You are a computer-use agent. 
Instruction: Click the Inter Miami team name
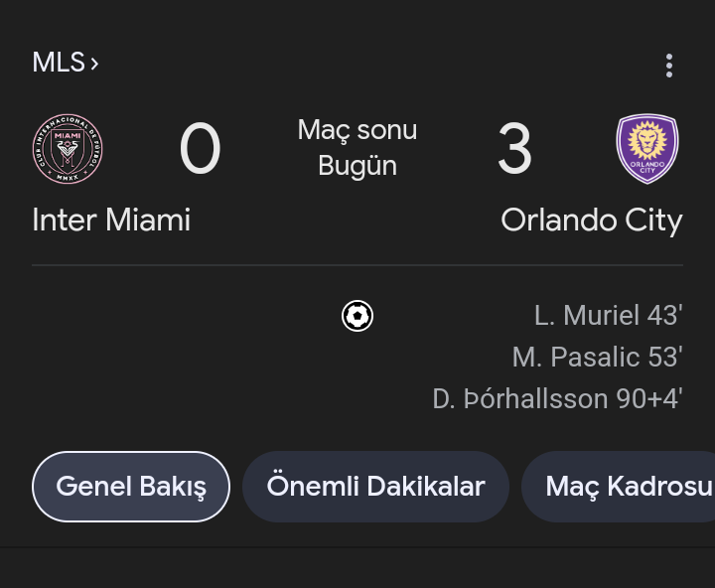(111, 220)
